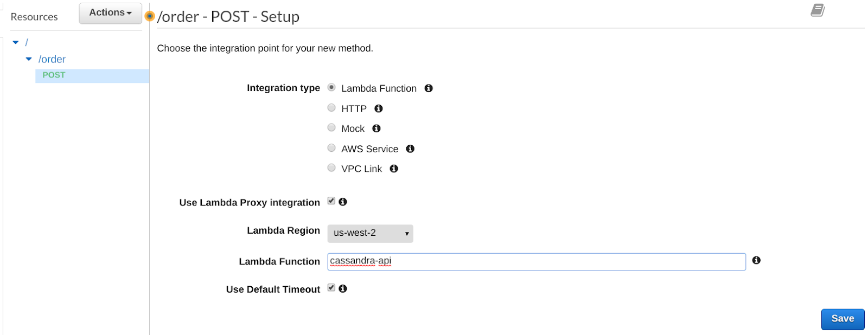868x335 pixels.
Task: Click the info icon next to HTTP
Action: pyautogui.click(x=379, y=108)
